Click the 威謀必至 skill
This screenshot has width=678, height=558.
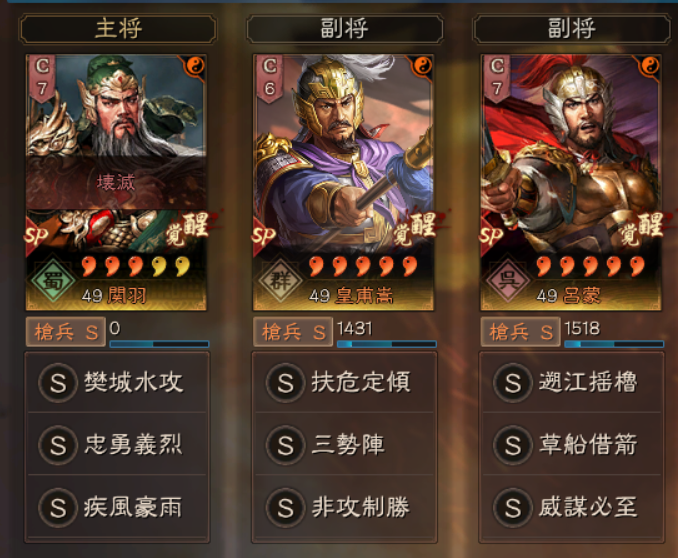point(572,507)
